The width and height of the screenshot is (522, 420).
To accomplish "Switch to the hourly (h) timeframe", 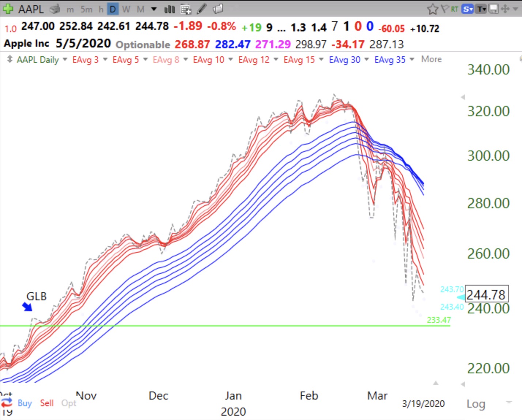I will click(101, 9).
